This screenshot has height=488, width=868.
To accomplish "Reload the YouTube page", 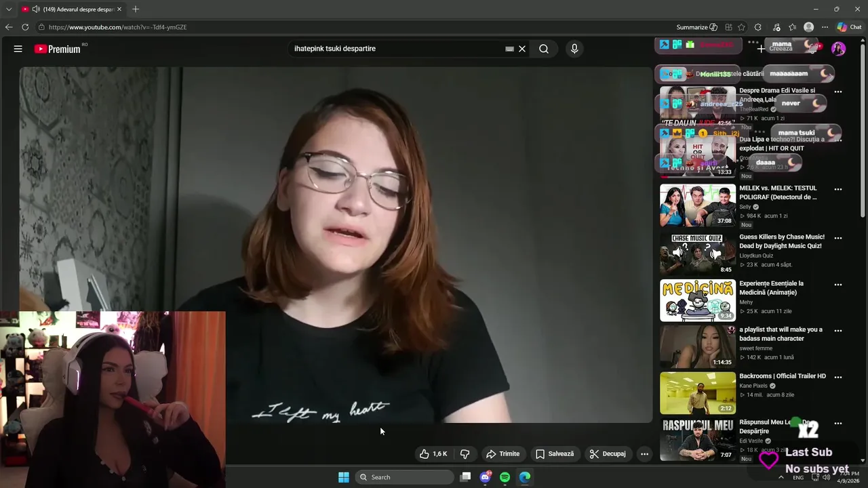I will (x=25, y=27).
